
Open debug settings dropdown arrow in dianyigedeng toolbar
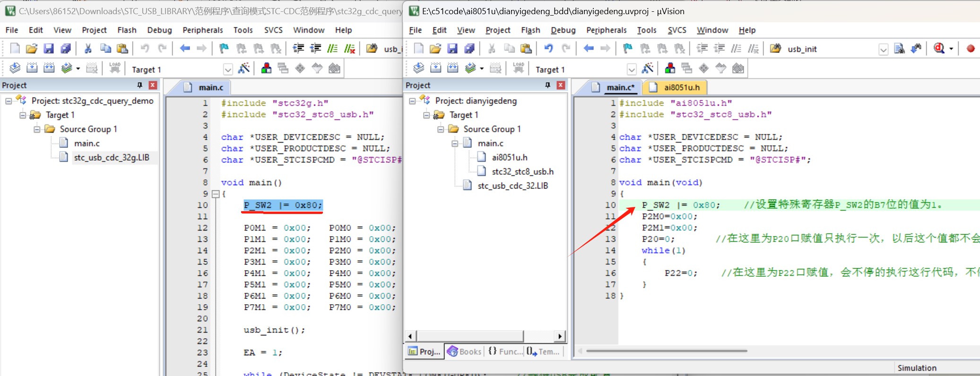951,49
